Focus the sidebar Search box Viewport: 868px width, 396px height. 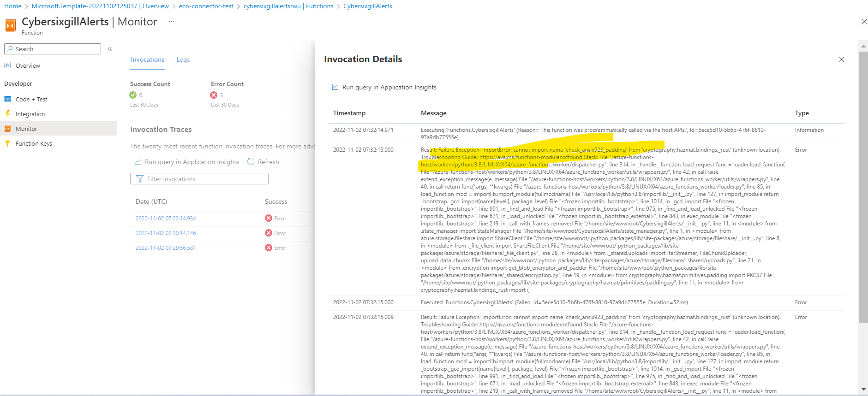tap(53, 49)
